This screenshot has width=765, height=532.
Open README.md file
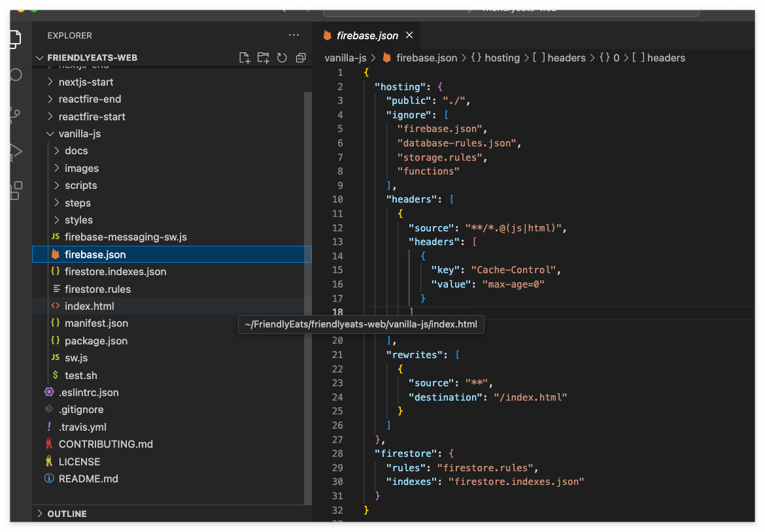[172, 479]
